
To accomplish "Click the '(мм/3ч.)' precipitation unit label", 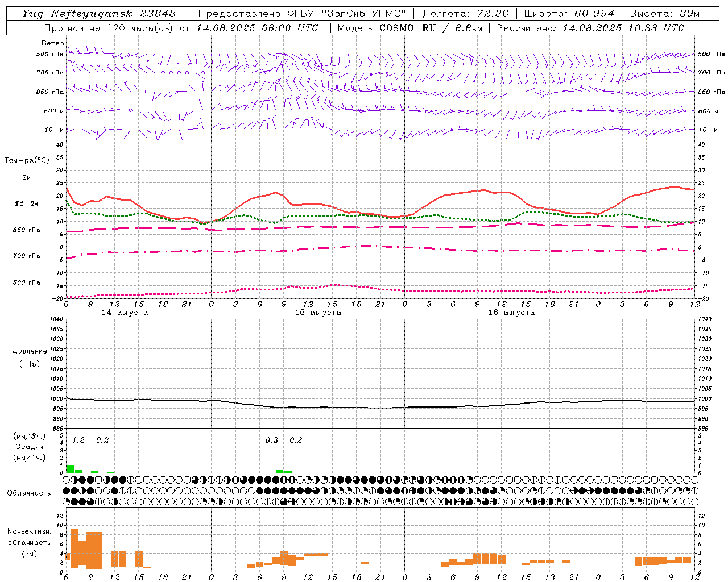I will 30,436.
